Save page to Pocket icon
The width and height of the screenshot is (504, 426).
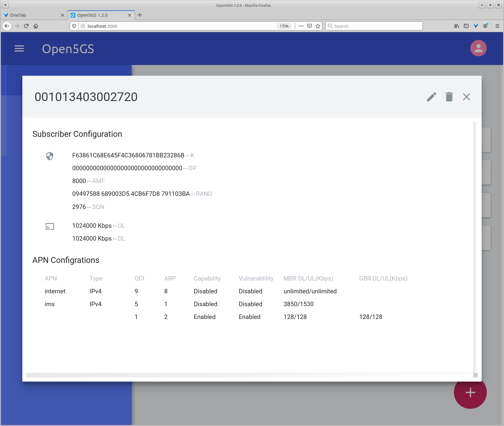pyautogui.click(x=309, y=26)
